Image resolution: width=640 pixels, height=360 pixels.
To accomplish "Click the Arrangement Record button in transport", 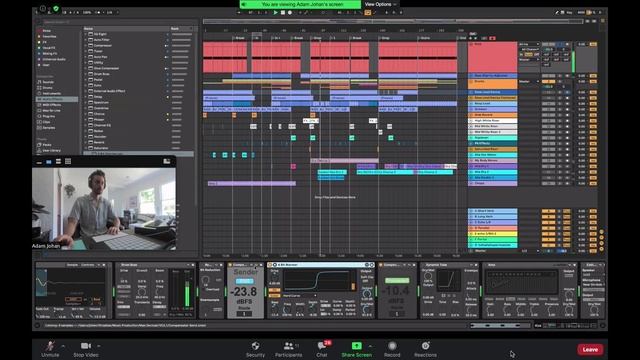I will [290, 13].
